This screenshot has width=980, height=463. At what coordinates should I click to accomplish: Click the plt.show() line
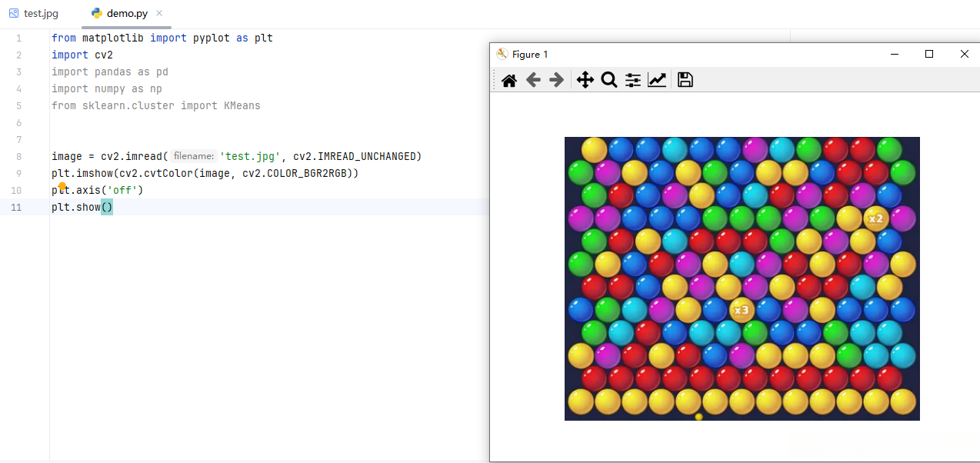(x=82, y=207)
